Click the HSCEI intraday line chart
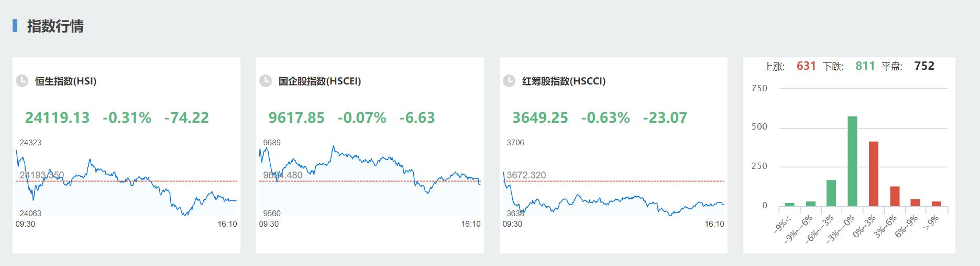Viewport: 980px width, 266px height. coord(369,178)
